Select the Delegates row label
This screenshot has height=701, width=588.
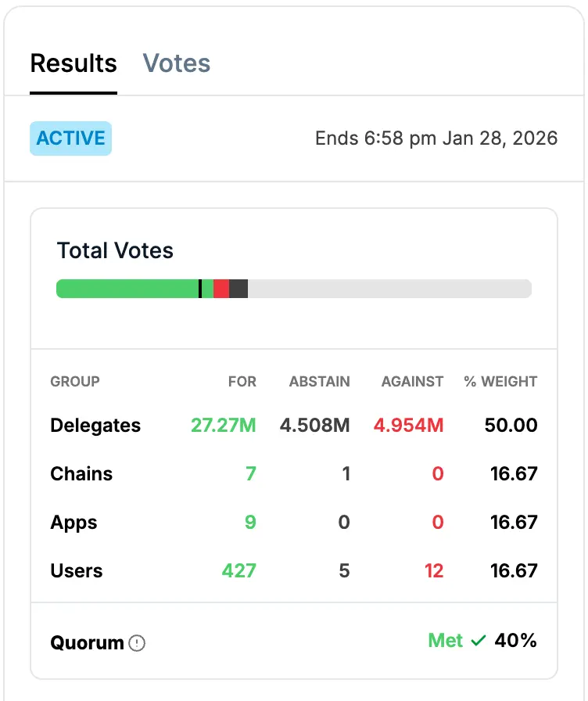pyautogui.click(x=95, y=426)
